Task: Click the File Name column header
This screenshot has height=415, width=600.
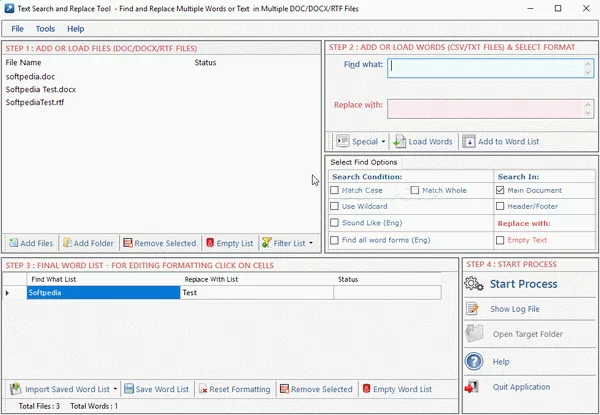Action: tap(23, 62)
